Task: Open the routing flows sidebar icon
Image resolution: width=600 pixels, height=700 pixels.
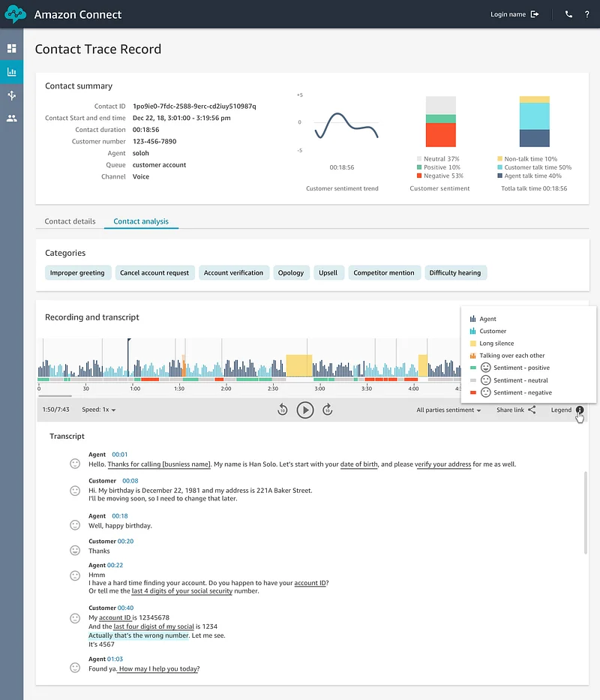Action: [x=11, y=95]
